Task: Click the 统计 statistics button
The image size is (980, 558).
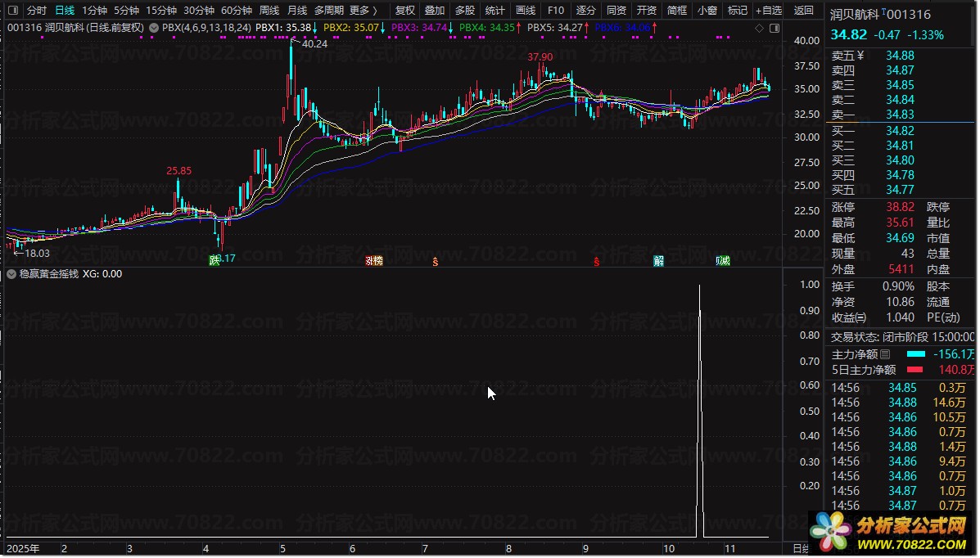Action: point(495,10)
